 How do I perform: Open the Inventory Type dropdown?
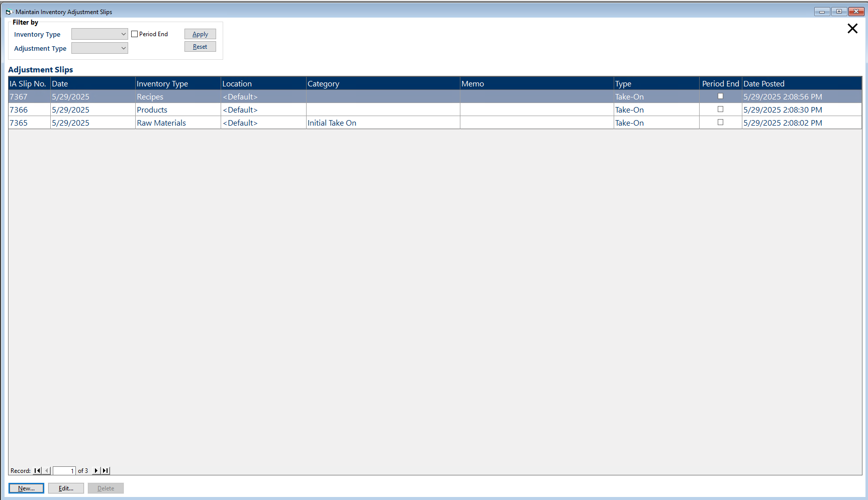tap(100, 34)
